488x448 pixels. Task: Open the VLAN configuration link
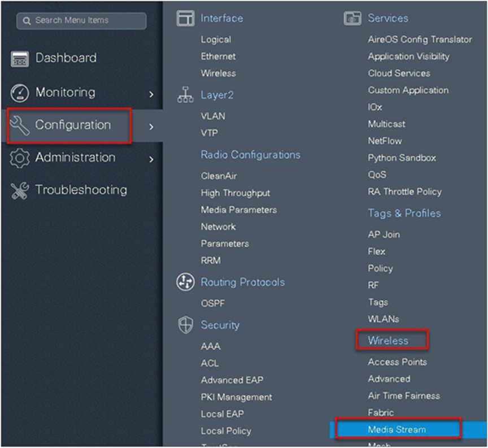point(213,116)
